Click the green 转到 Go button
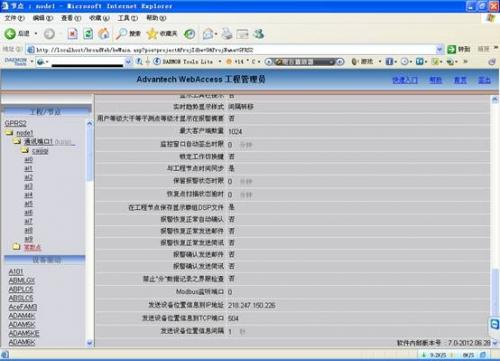 [x=459, y=49]
